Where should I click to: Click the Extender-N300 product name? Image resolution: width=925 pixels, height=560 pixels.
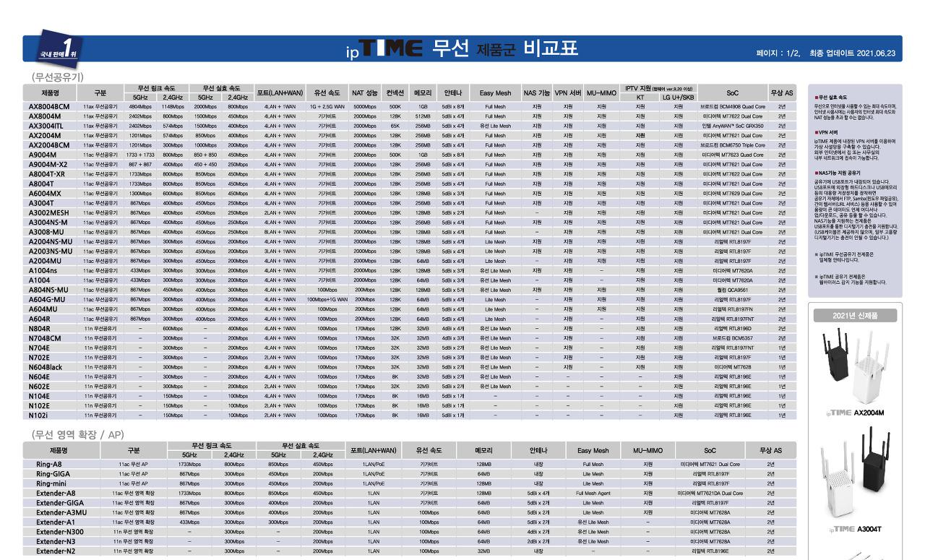61,531
